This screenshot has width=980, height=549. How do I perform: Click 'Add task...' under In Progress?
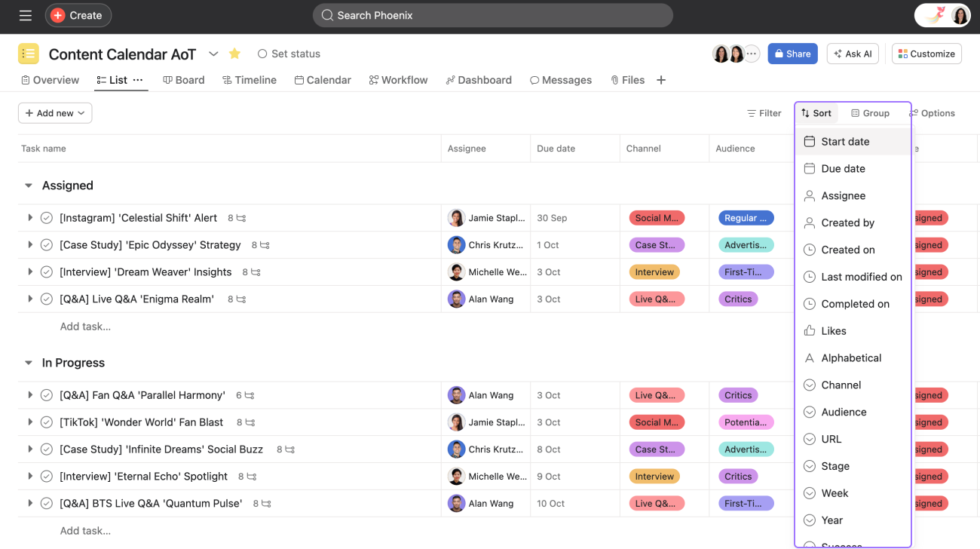pos(85,530)
